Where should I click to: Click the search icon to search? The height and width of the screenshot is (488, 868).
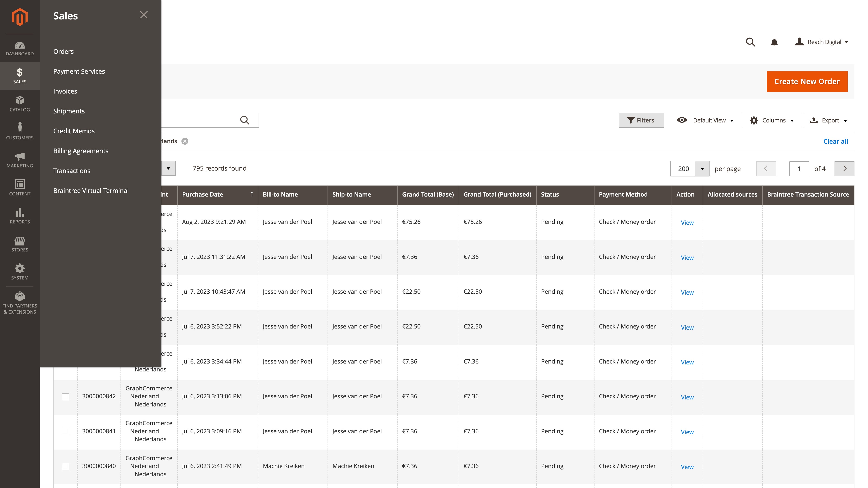pyautogui.click(x=750, y=42)
